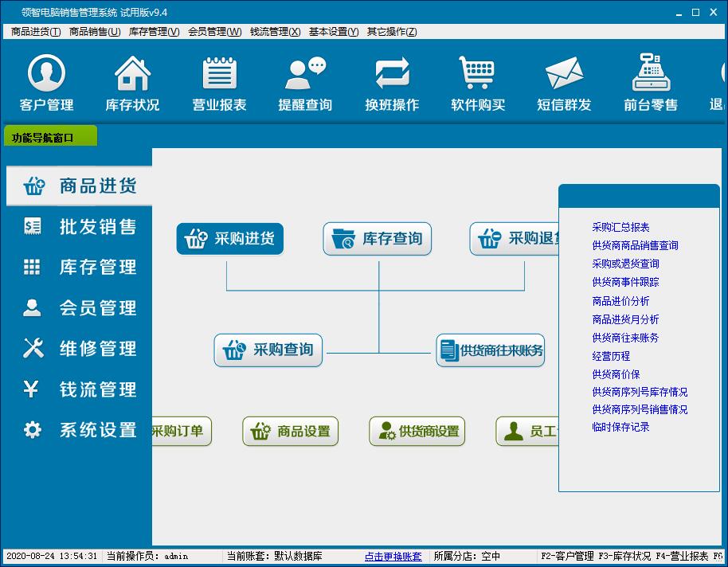Open the 会员管理(W) menu
Viewport: 728px width, 567px height.
pos(214,32)
